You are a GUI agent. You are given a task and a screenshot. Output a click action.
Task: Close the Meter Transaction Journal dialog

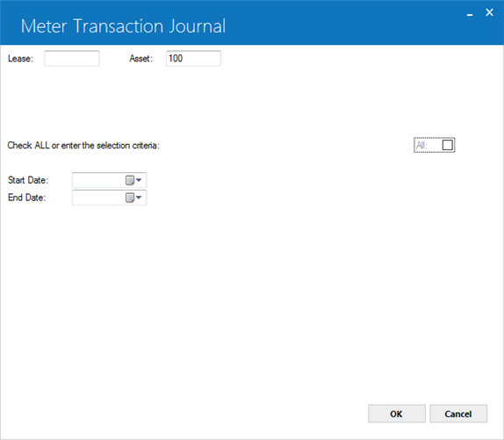click(x=489, y=12)
